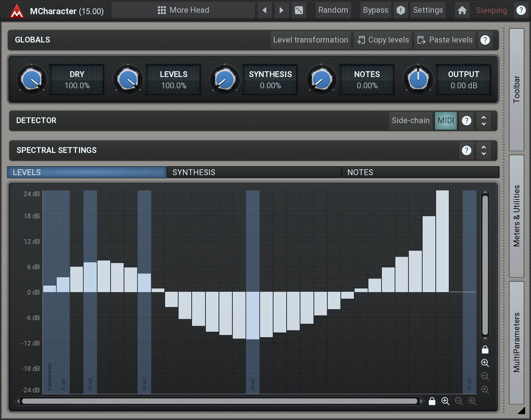Click the horizontal scrollbar below the graph
531x420 pixels.
coord(219,401)
